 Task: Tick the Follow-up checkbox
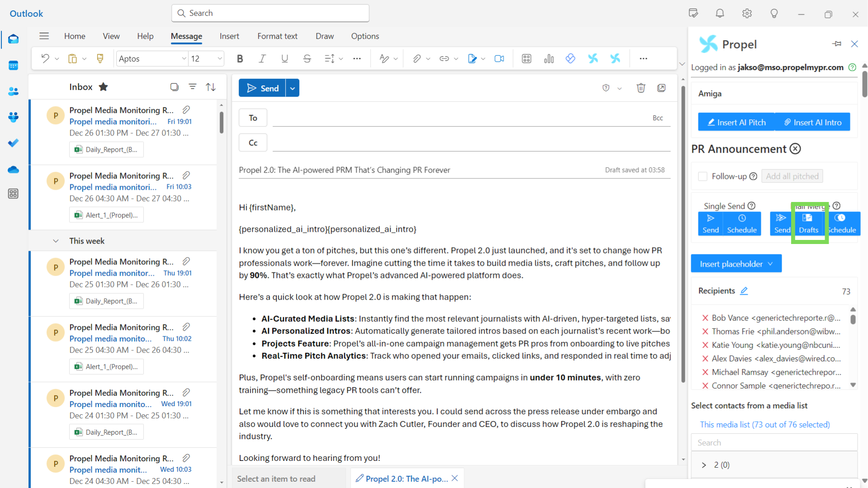point(703,176)
